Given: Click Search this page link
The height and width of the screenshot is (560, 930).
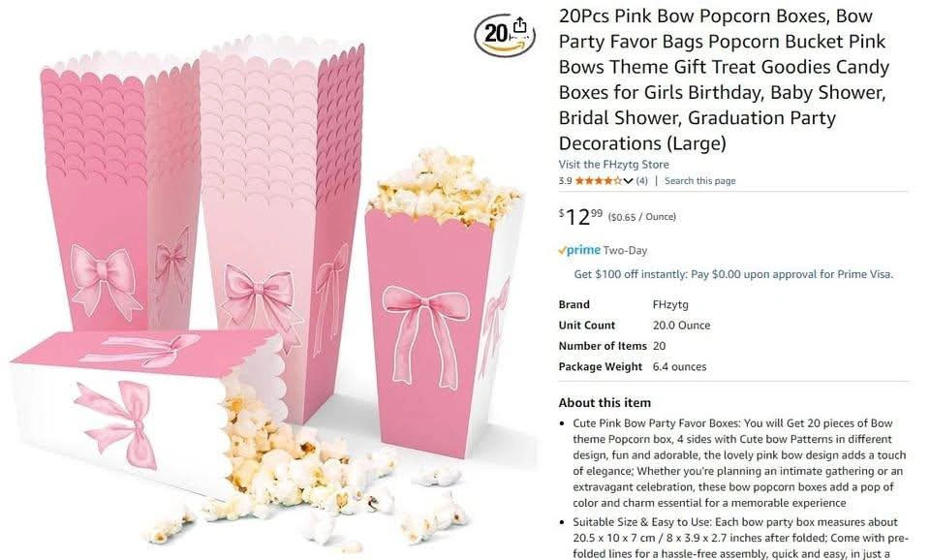Looking at the screenshot, I should point(699,181).
